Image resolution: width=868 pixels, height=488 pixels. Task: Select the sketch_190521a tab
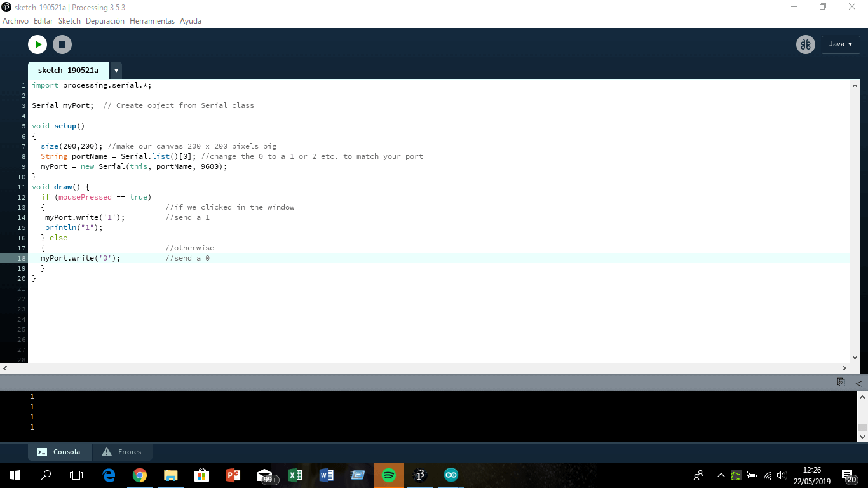coord(68,70)
